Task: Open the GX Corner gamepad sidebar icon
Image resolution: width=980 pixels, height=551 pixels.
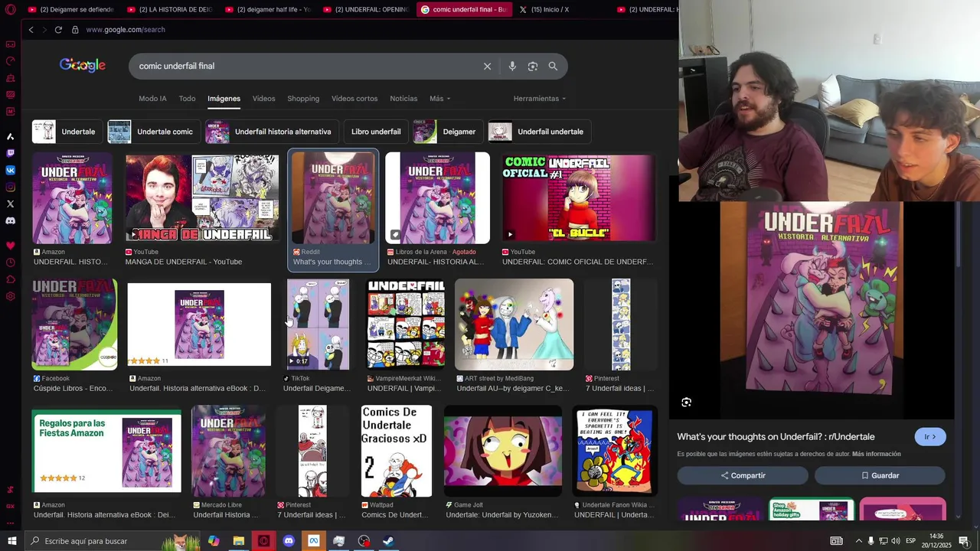Action: (10, 44)
